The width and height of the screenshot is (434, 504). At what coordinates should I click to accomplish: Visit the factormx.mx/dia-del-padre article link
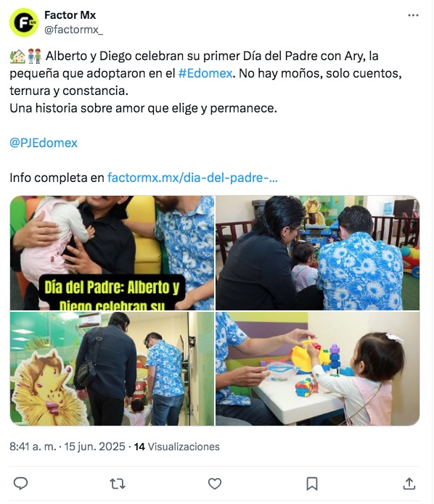coord(192,178)
